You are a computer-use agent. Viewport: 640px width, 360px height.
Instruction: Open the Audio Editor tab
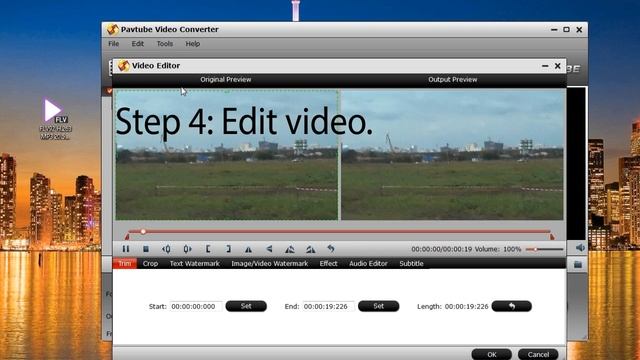pos(368,263)
